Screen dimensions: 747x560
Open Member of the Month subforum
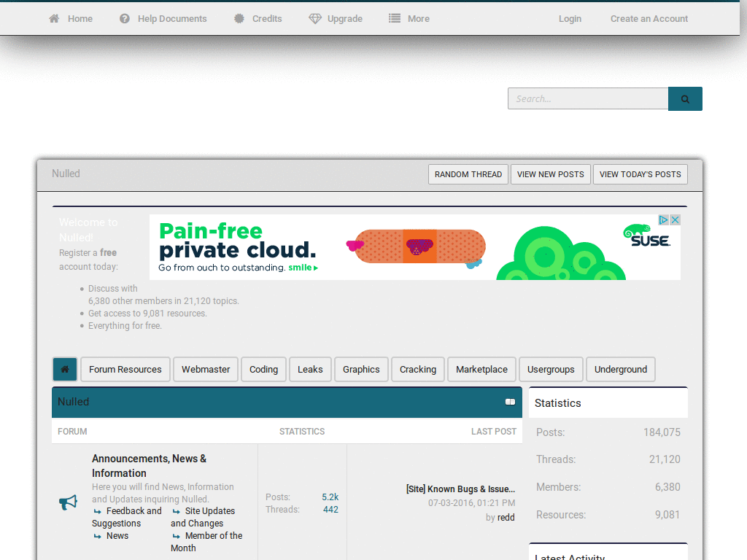[206, 542]
